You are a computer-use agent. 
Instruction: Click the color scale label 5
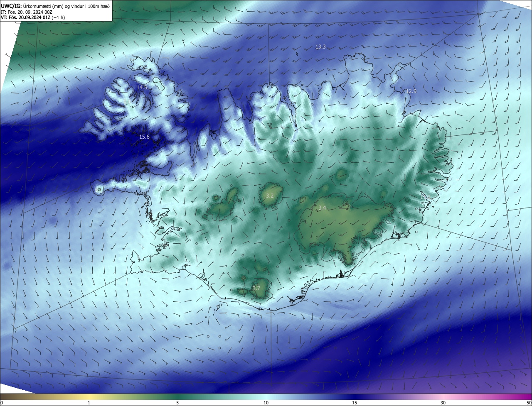point(177,403)
